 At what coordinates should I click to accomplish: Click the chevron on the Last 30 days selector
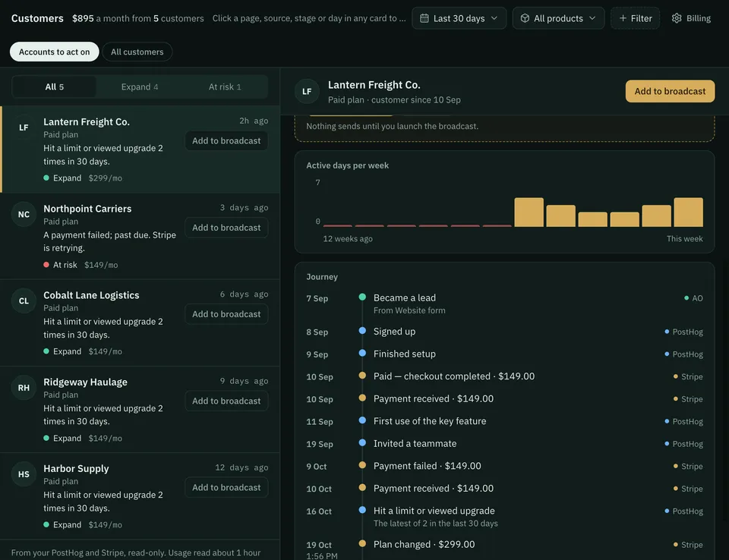pos(494,18)
